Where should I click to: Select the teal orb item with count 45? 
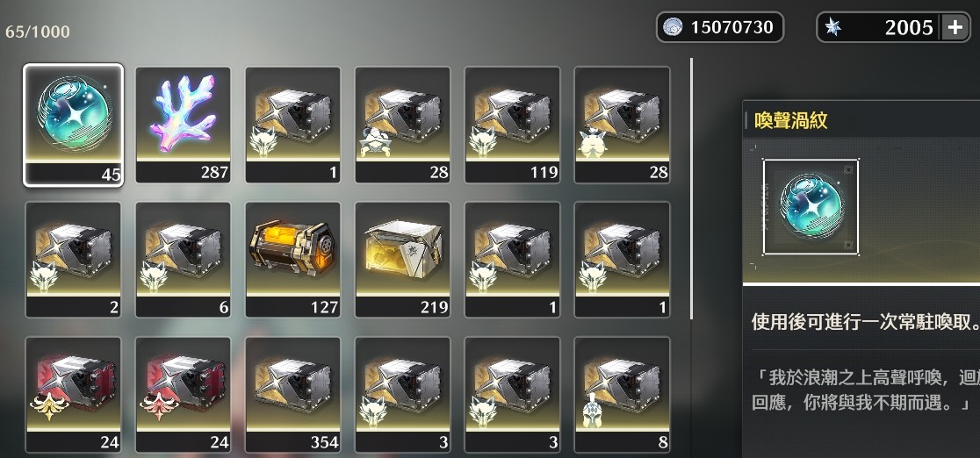(x=73, y=125)
